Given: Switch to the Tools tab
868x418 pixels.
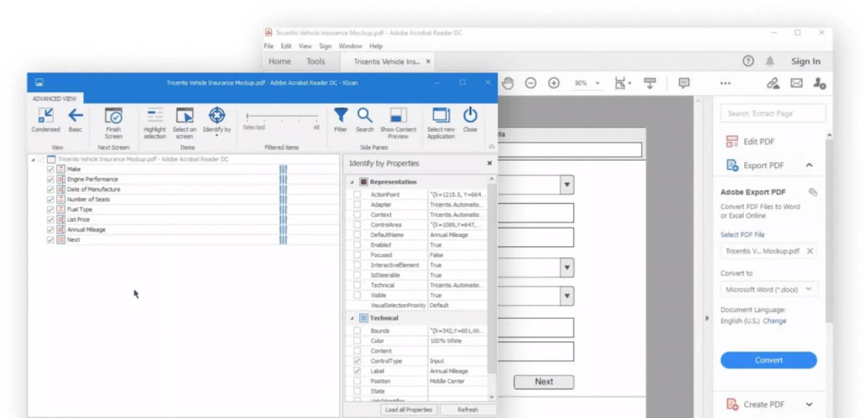Looking at the screenshot, I should [315, 62].
